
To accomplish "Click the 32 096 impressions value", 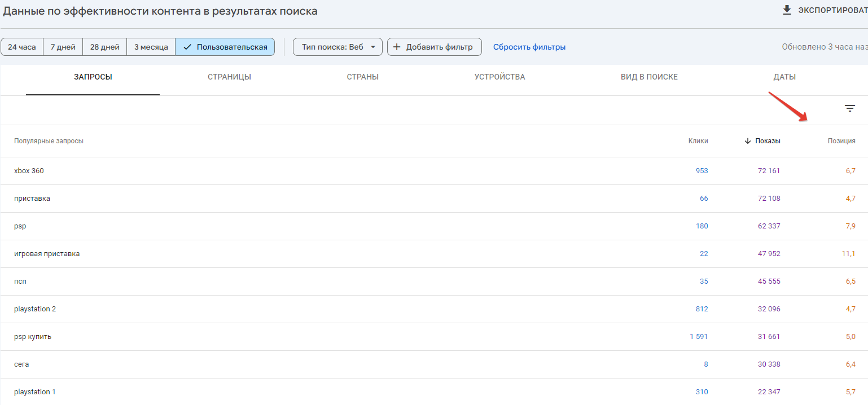I will [x=769, y=309].
